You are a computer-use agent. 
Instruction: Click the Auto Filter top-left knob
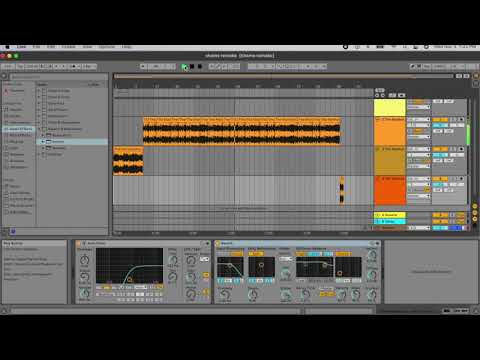(x=85, y=260)
